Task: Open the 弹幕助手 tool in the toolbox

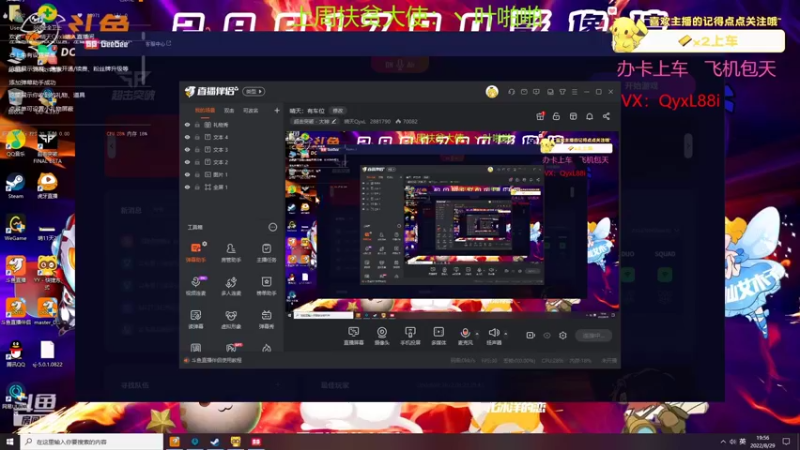Action: pos(196,252)
